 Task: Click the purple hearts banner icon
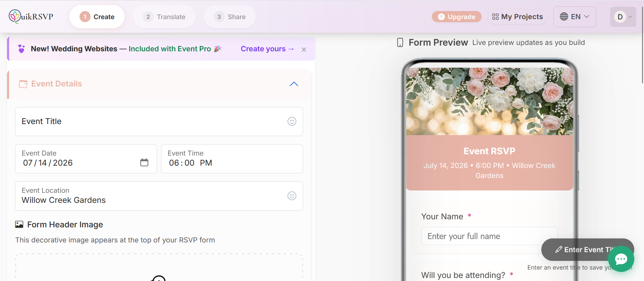coord(21,49)
